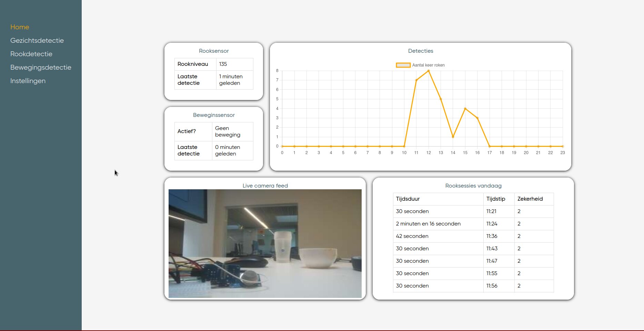Open Rookdetectie in the sidebar
Viewport: 644px width, 331px height.
tap(31, 54)
